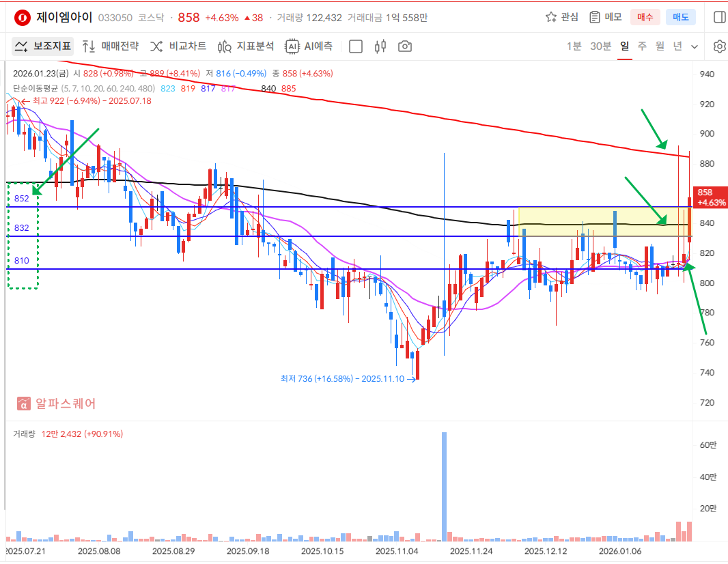The width and height of the screenshot is (728, 564).
Task: Select the 30분 timeframe tab
Action: click(600, 46)
